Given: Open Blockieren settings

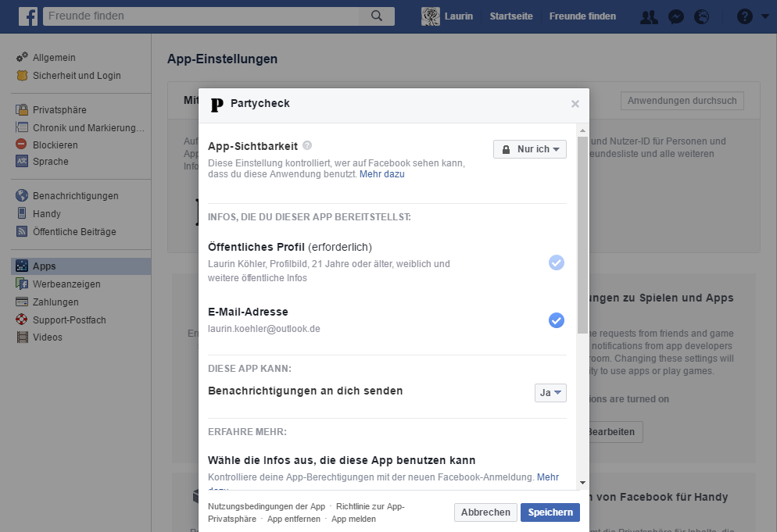Looking at the screenshot, I should [55, 145].
